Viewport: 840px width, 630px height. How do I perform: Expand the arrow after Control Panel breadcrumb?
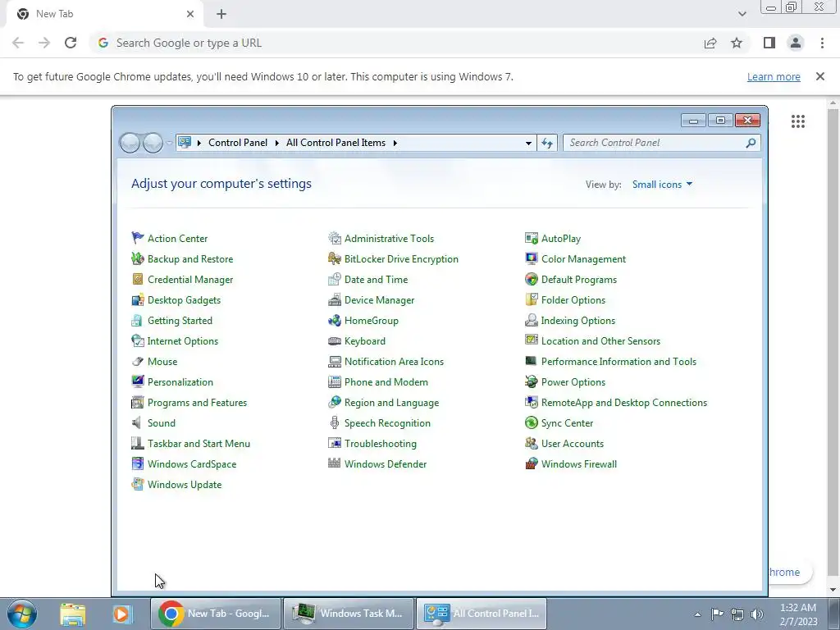point(277,143)
